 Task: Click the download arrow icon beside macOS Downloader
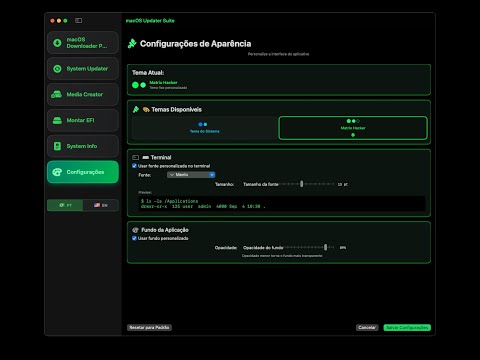point(57,43)
